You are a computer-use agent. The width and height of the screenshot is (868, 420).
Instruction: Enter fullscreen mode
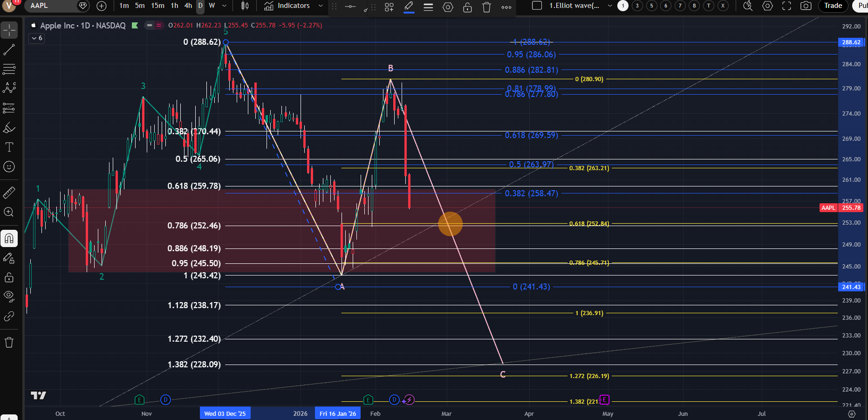coord(786,6)
